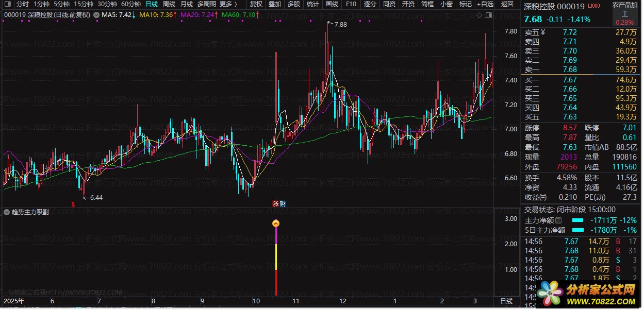Open the 主力净额 detail list icon
This screenshot has height=310, width=644.
point(558,220)
